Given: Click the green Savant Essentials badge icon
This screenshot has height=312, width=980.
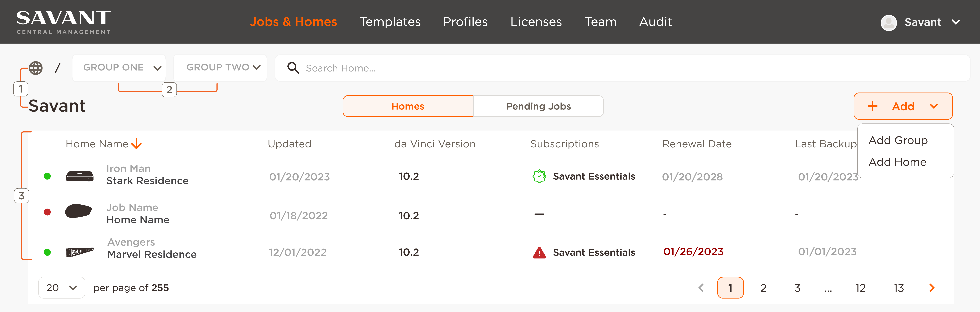Looking at the screenshot, I should tap(539, 176).
